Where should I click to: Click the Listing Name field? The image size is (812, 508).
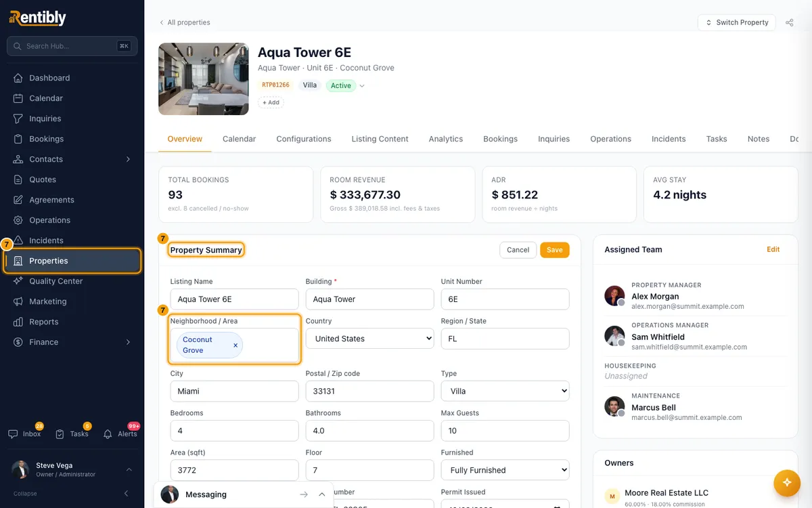pos(234,299)
